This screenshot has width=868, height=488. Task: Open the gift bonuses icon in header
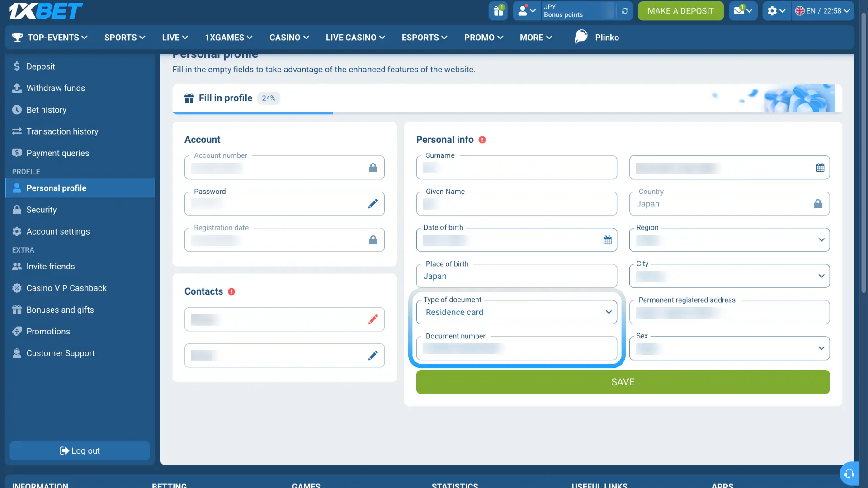(498, 11)
